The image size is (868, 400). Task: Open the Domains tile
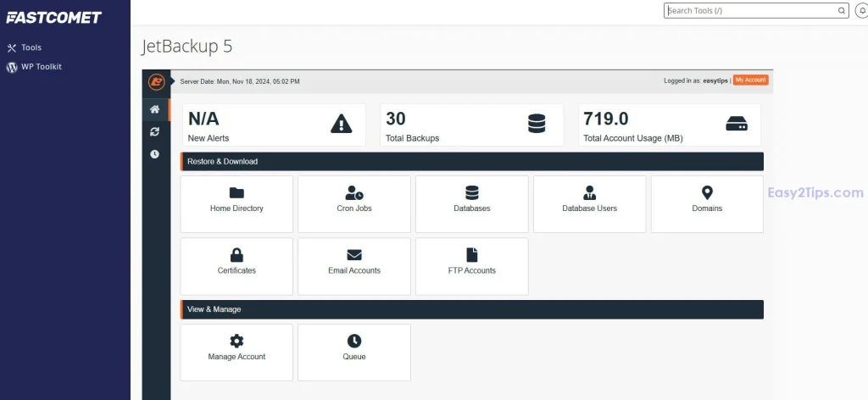click(x=707, y=204)
